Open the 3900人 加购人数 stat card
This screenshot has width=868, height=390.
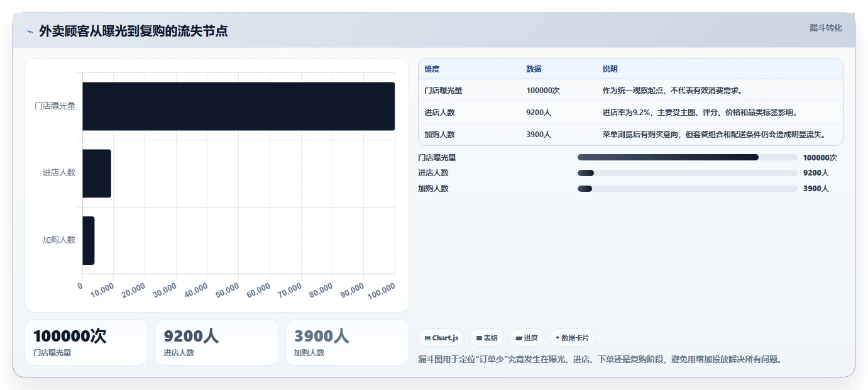347,342
